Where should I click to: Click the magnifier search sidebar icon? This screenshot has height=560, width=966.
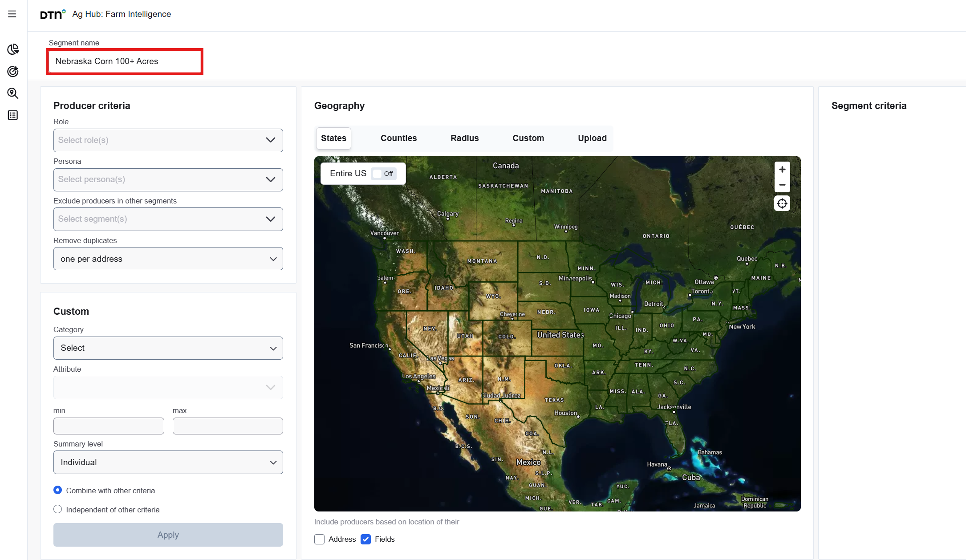pos(13,93)
